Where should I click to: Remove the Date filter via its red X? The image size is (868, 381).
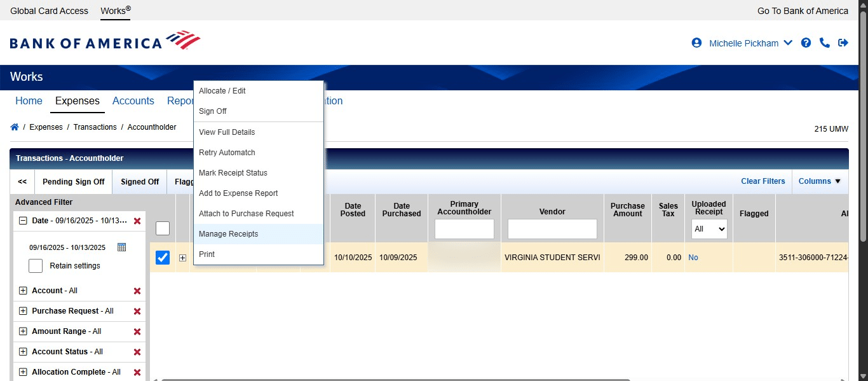click(137, 221)
